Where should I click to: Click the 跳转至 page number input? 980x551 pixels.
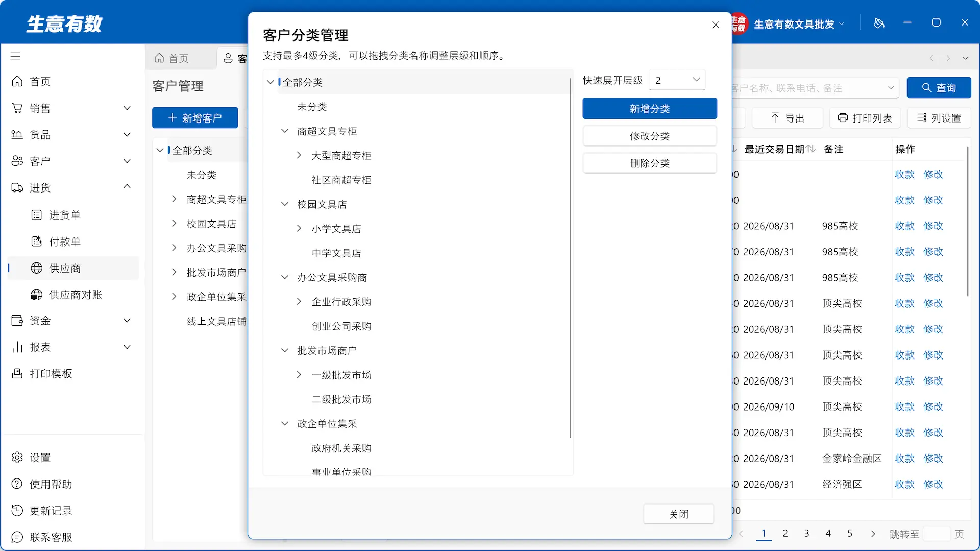[x=937, y=534]
